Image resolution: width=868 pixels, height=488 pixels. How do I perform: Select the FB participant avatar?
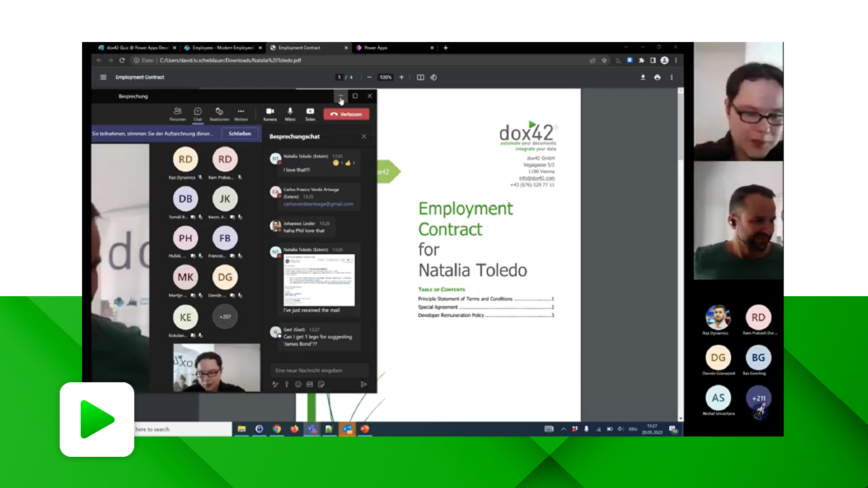point(225,238)
